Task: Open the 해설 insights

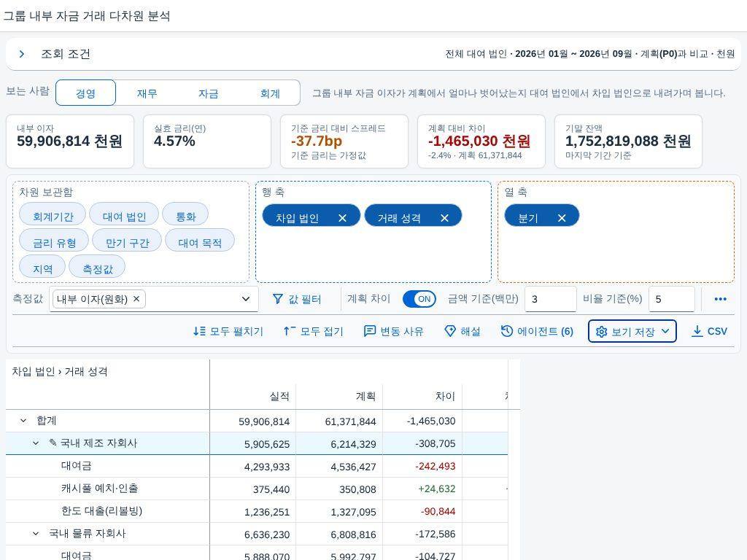Action: coord(462,332)
